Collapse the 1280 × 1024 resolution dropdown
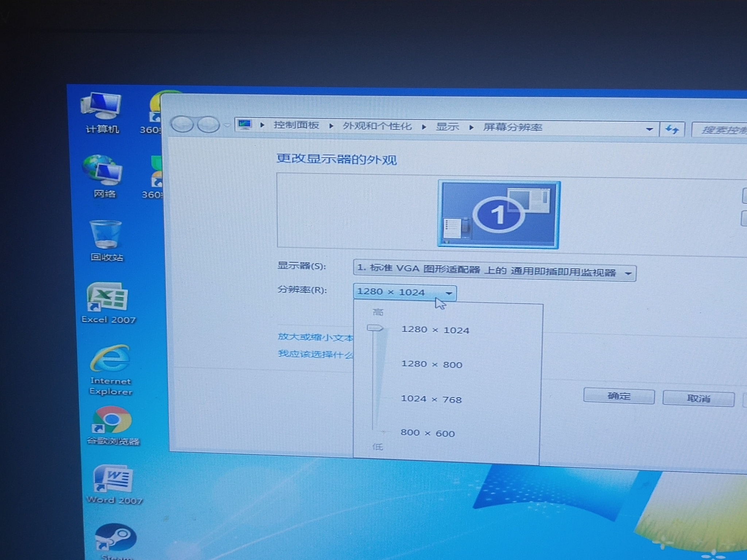747x560 pixels. click(x=449, y=293)
